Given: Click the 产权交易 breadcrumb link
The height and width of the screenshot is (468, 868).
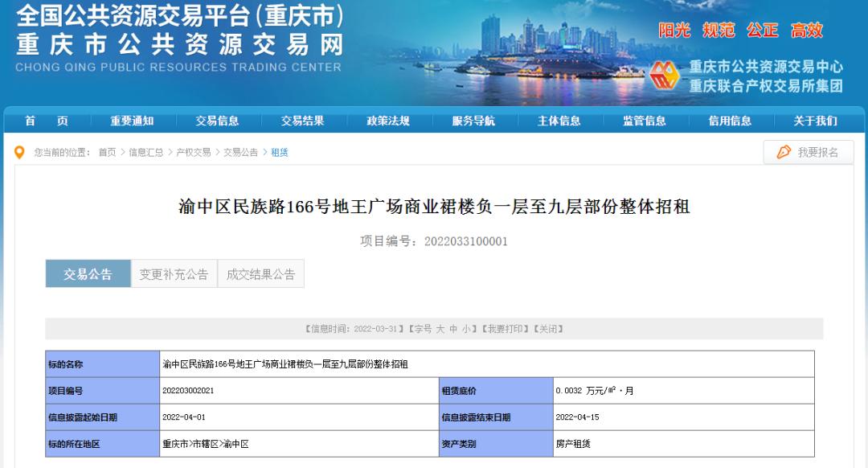Looking at the screenshot, I should 193,152.
